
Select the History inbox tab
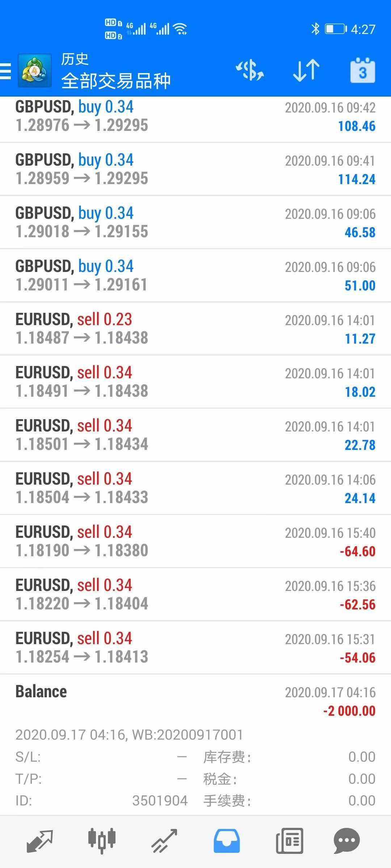click(226, 841)
